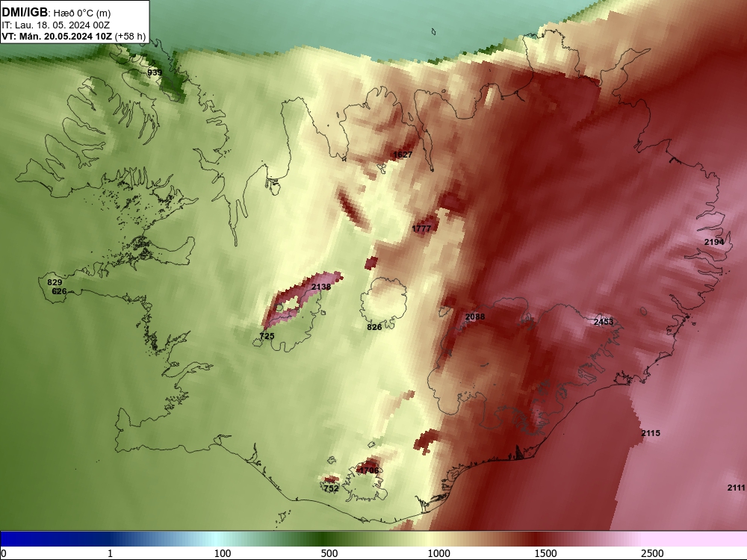
Task: Click the 1627 height value label
Action: (x=403, y=155)
